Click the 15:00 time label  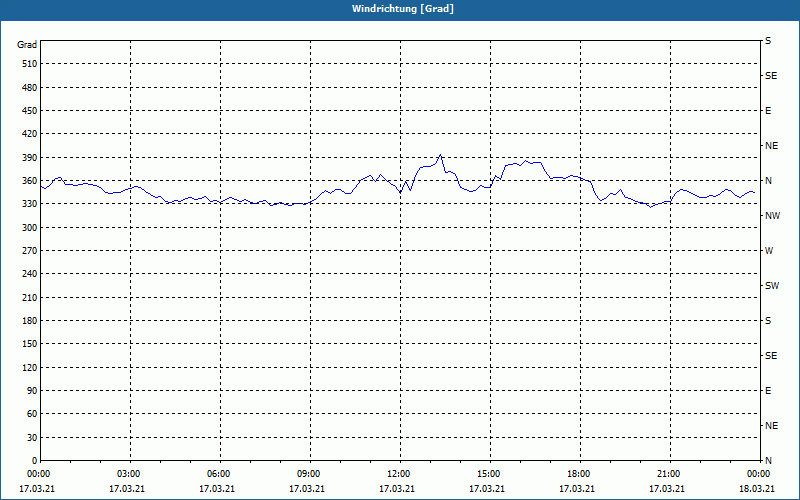tap(489, 474)
